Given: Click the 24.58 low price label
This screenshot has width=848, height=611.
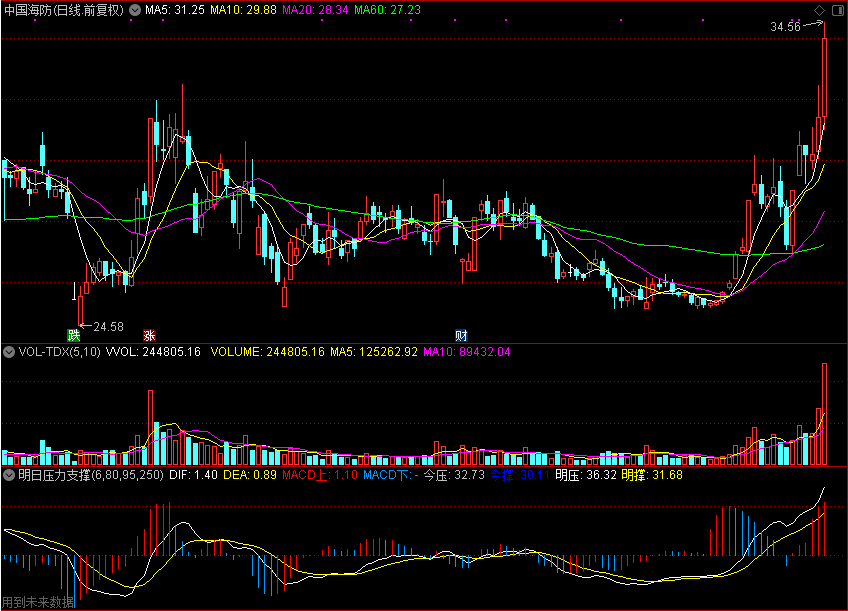Looking at the screenshot, I should click(x=108, y=327).
